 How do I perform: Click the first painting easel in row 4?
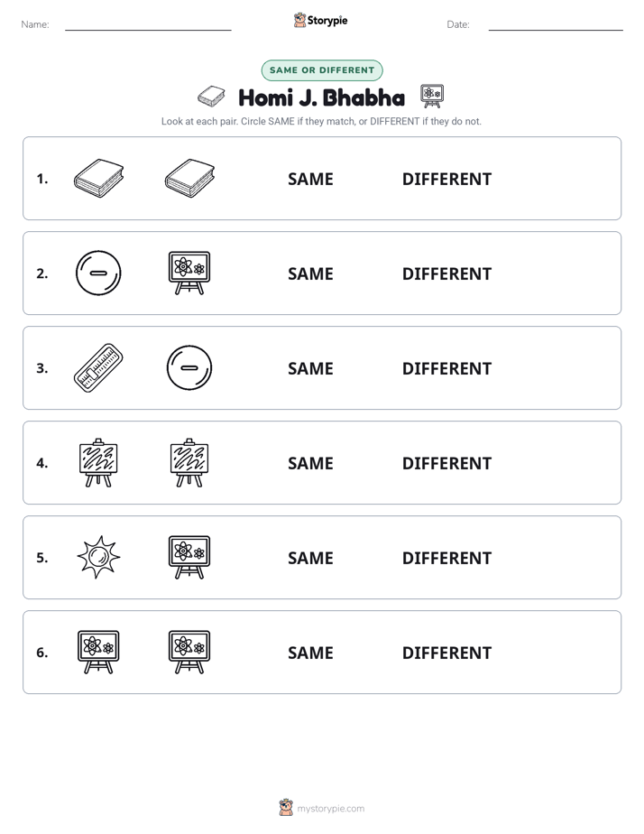click(x=98, y=462)
